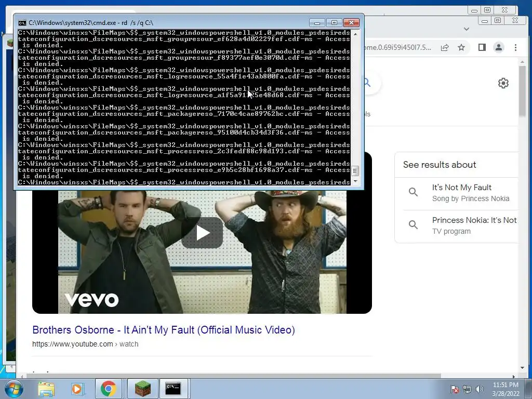Launch Windows Media Player from the taskbar
The height and width of the screenshot is (399, 532).
77,389
